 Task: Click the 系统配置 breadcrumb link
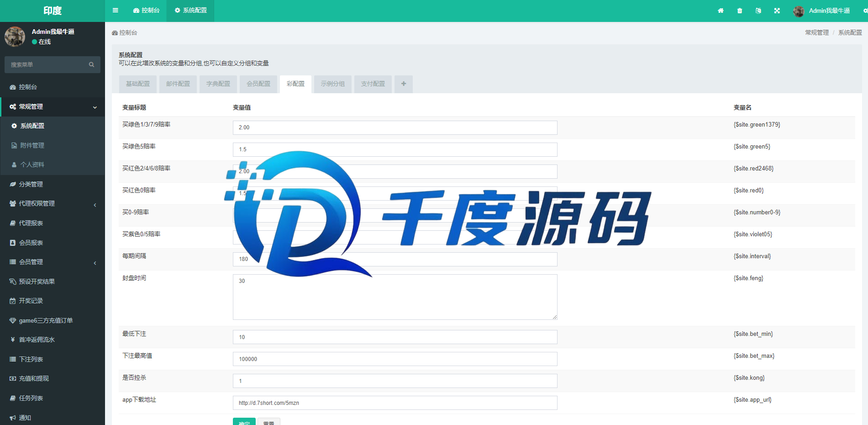(x=850, y=32)
